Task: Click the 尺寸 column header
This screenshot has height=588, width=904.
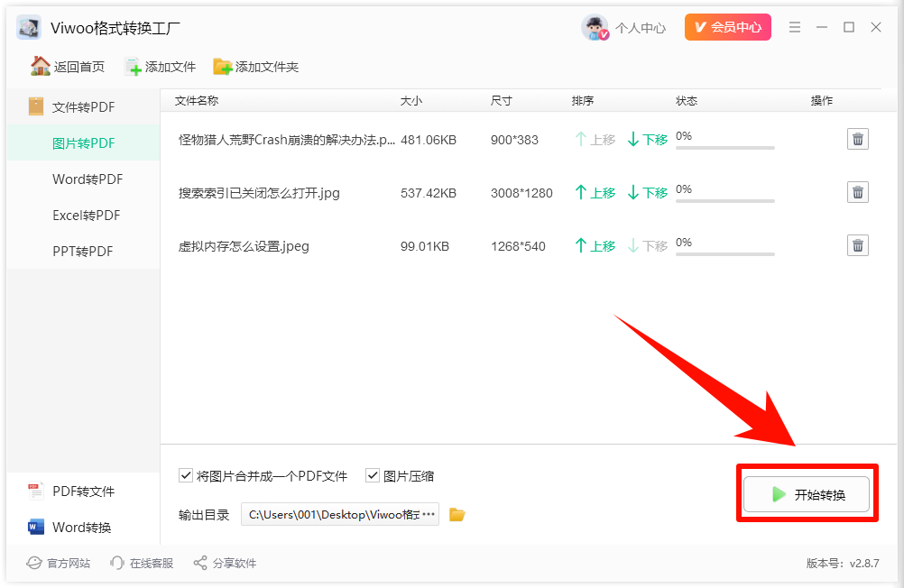Action: (501, 101)
